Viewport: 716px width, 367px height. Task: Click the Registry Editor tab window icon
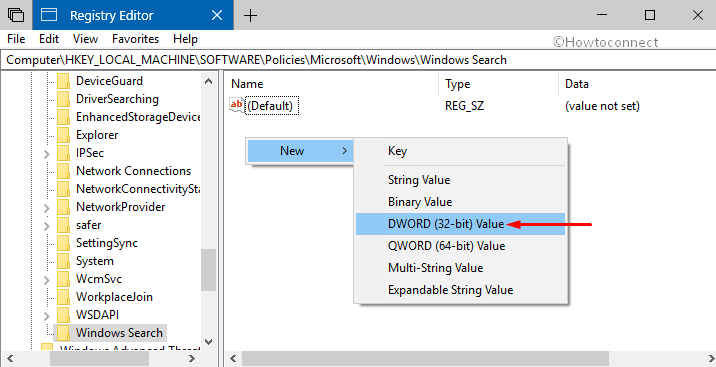point(49,15)
